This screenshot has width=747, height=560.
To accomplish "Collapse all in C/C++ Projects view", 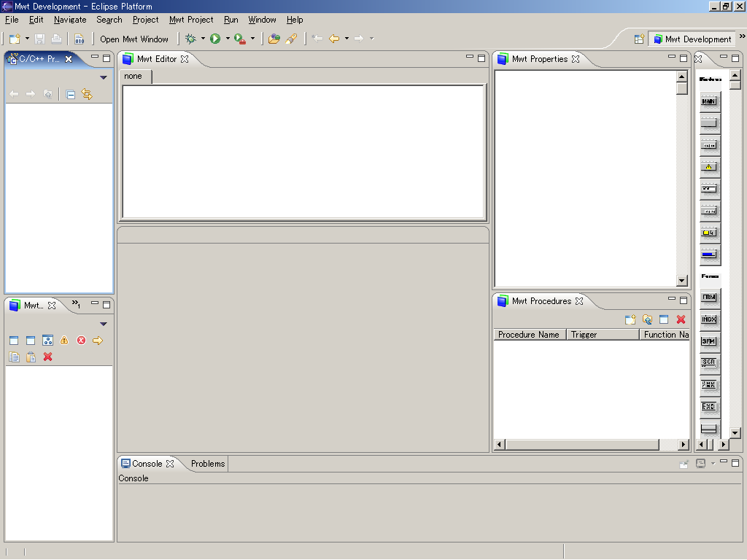I will pos(71,94).
